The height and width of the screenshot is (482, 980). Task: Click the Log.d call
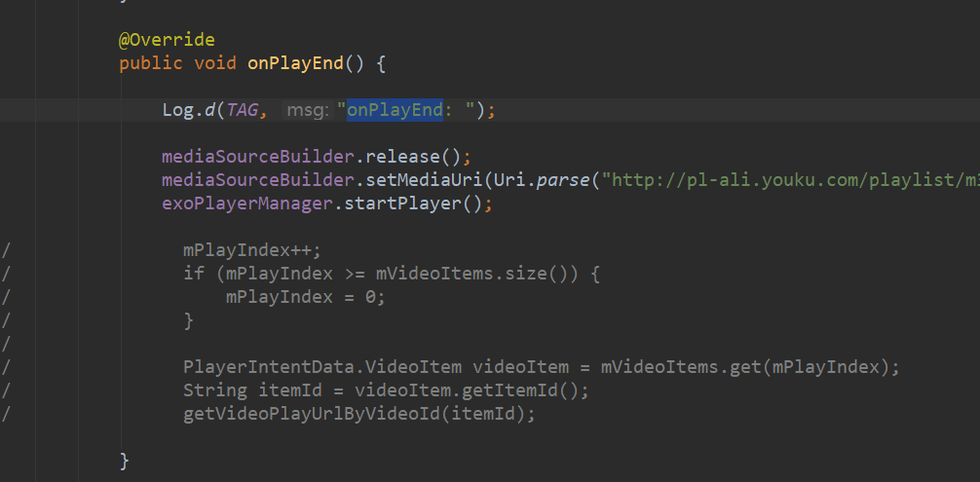click(x=189, y=110)
